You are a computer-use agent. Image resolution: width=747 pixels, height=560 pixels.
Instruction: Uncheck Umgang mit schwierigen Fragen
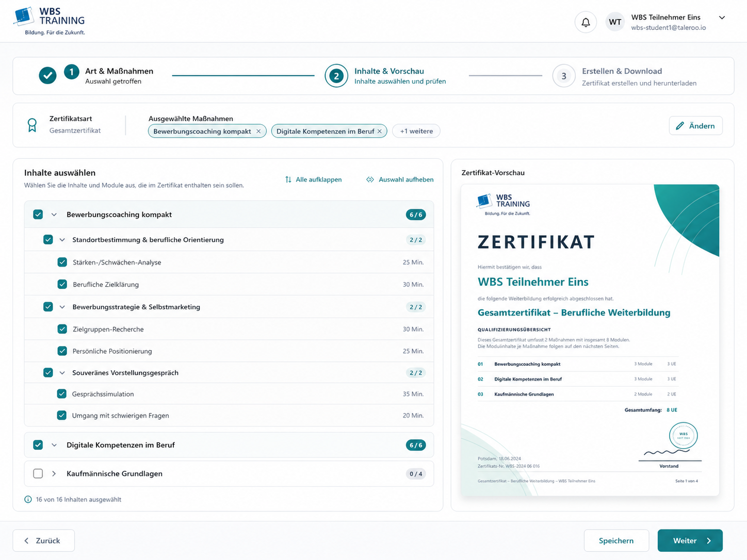(62, 415)
